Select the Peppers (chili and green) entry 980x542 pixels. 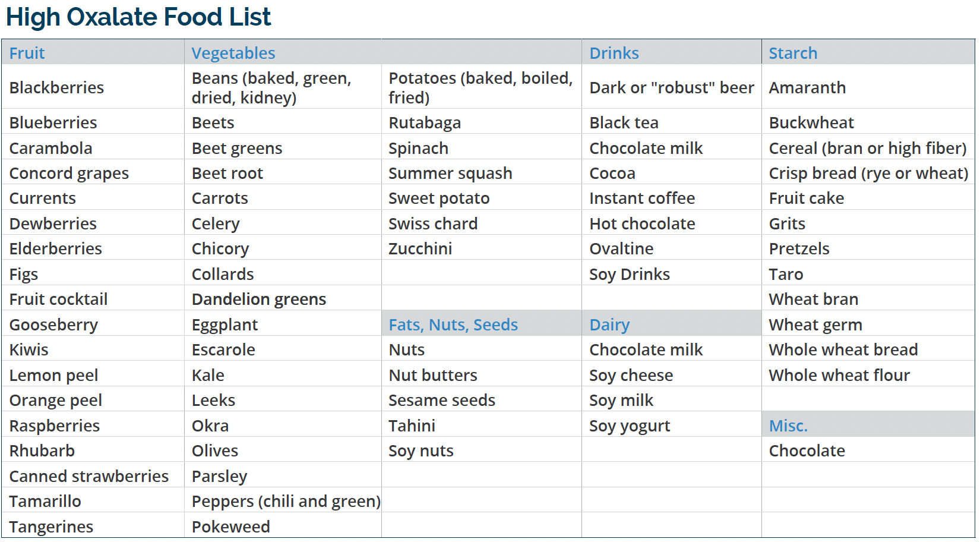pyautogui.click(x=286, y=501)
